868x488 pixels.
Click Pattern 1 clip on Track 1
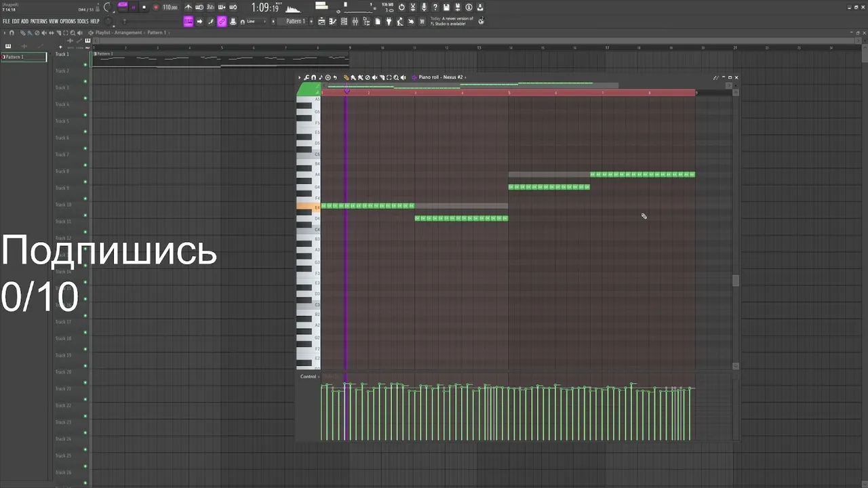point(220,59)
